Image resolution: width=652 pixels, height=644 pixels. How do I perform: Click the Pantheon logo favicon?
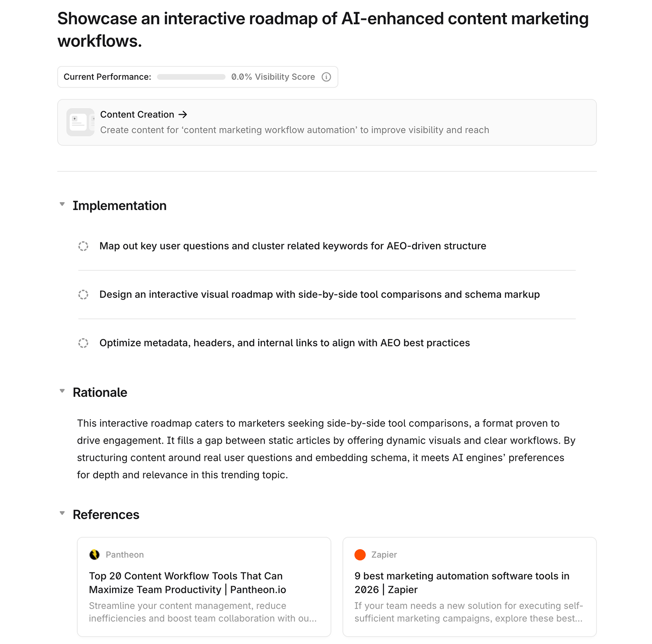tap(95, 554)
